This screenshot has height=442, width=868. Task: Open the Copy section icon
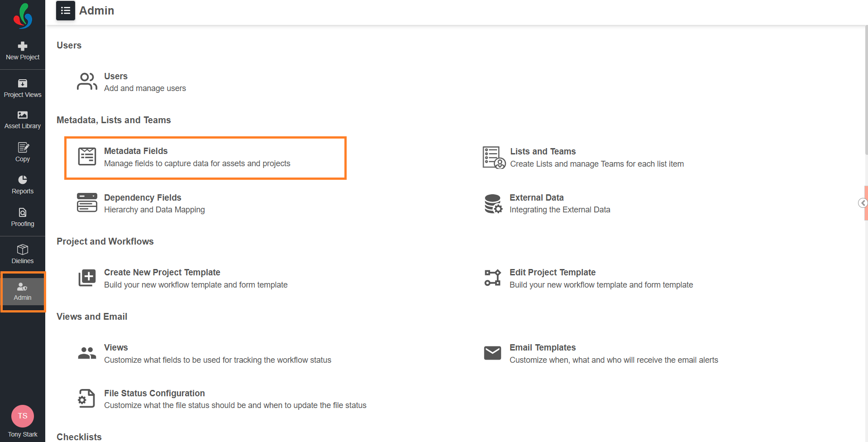pyautogui.click(x=23, y=148)
